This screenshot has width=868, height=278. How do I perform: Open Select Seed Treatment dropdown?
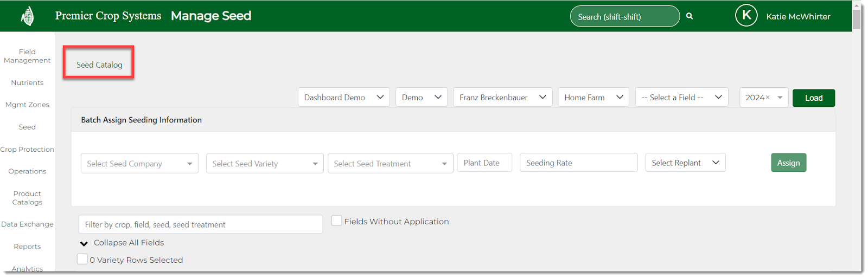(390, 163)
